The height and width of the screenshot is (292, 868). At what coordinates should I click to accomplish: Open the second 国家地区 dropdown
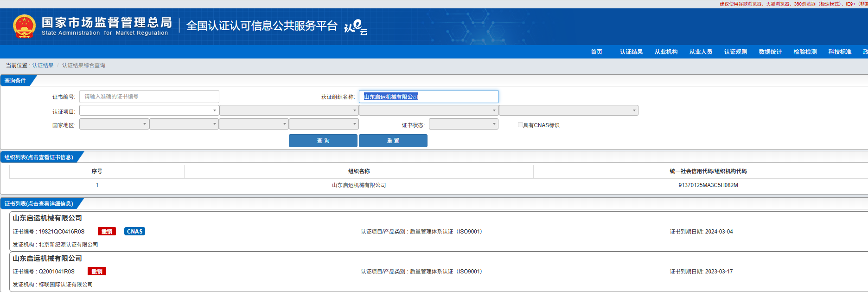coord(184,124)
